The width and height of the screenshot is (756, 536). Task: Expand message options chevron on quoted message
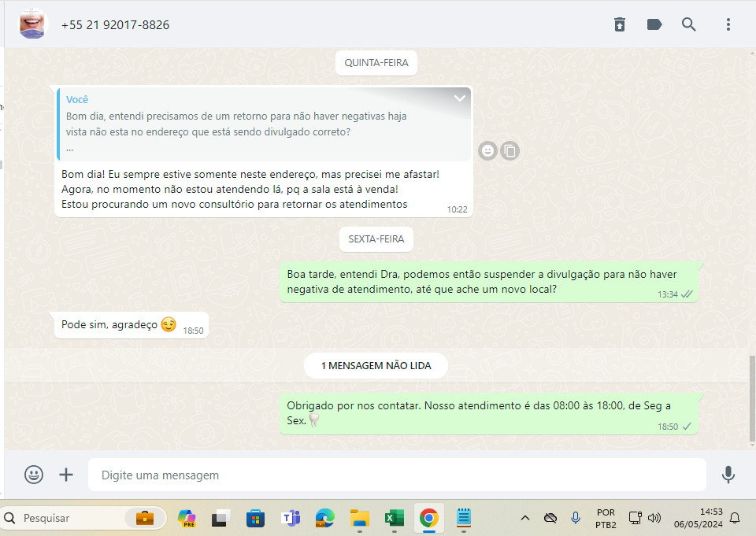coord(459,98)
